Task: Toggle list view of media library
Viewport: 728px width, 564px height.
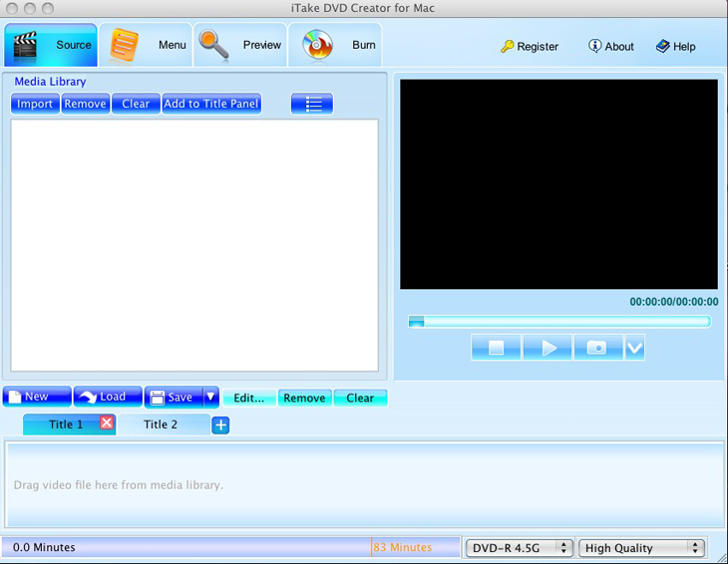Action: pos(312,104)
